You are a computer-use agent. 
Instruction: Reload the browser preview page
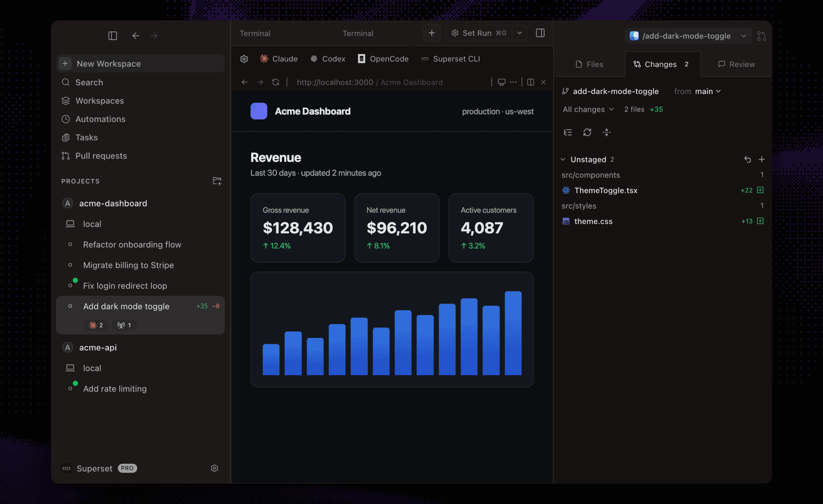click(275, 82)
